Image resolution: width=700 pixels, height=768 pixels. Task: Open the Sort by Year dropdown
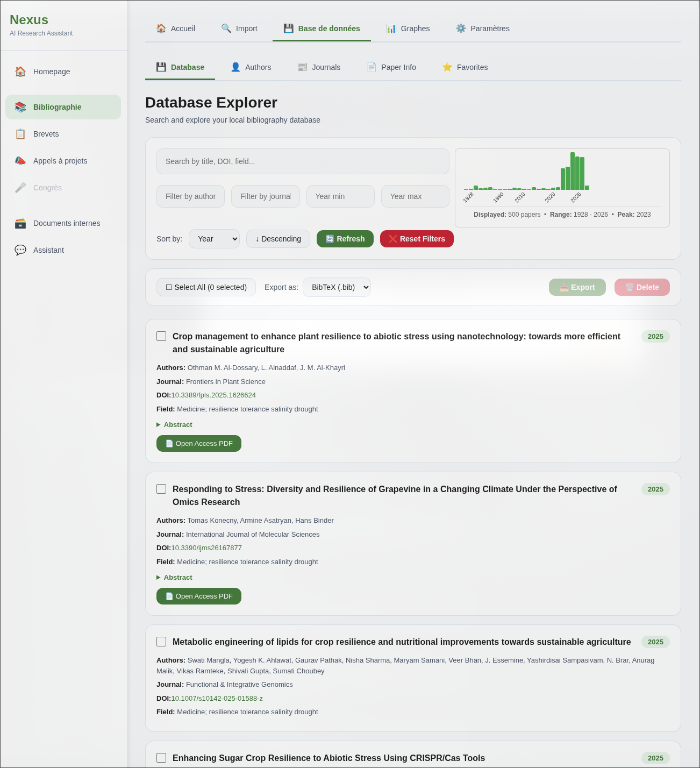click(214, 239)
